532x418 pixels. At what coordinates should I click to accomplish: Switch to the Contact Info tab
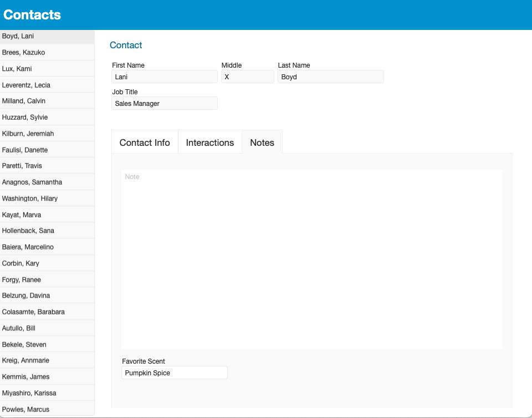pyautogui.click(x=145, y=142)
